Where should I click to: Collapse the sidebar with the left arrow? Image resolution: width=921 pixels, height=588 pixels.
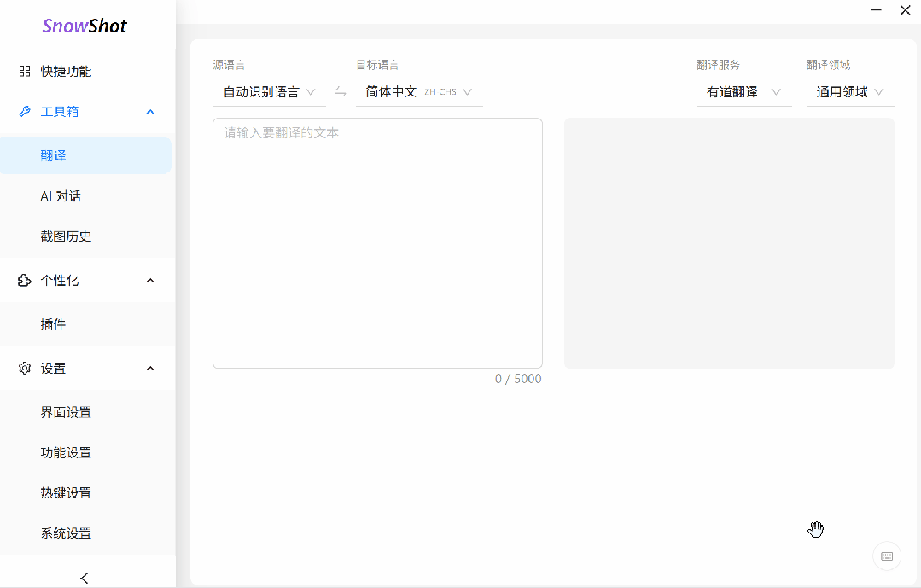point(85,578)
